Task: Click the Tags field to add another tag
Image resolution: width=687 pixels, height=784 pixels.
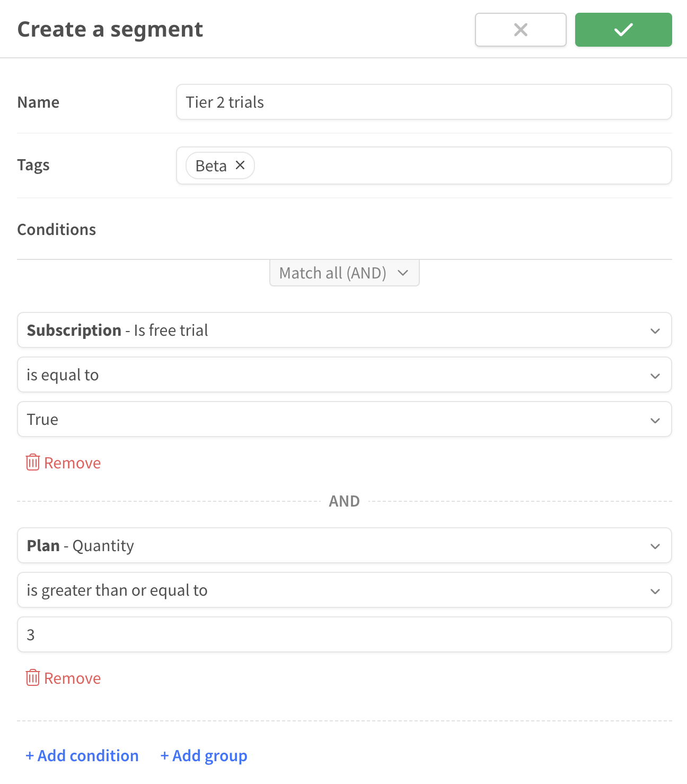Action: point(424,165)
